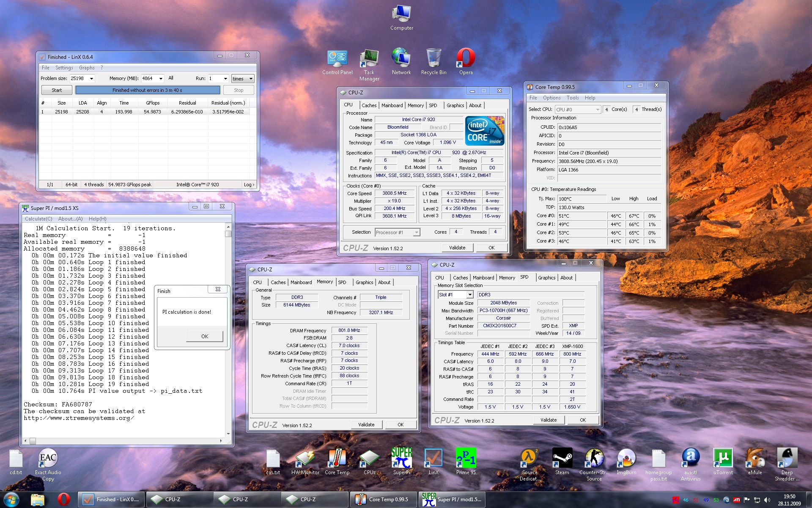Open the Select CPU dropdown in Core Temp

(597, 110)
